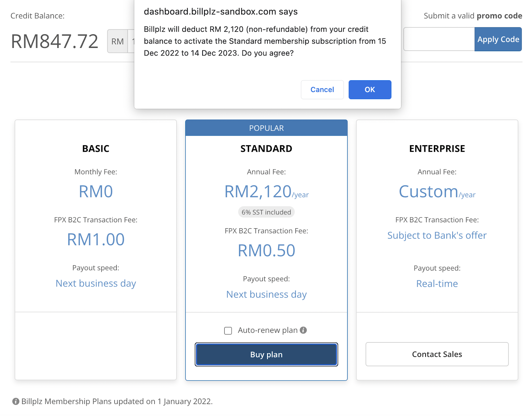Click the Subject to Bank's offer text
The height and width of the screenshot is (416, 532).
point(437,235)
